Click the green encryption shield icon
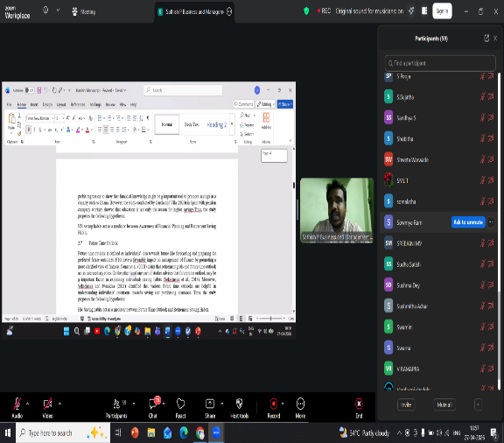 click(306, 11)
